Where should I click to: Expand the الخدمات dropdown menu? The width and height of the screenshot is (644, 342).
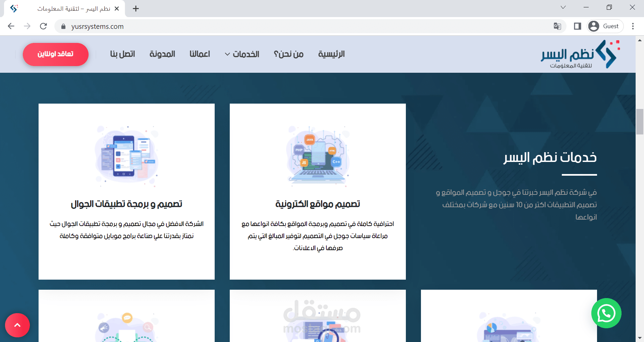242,54
